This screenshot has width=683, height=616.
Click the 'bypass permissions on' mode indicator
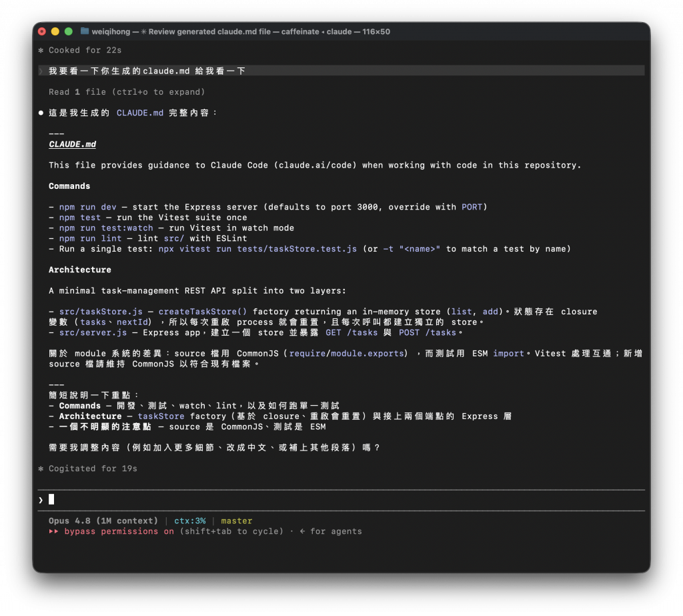(x=119, y=531)
